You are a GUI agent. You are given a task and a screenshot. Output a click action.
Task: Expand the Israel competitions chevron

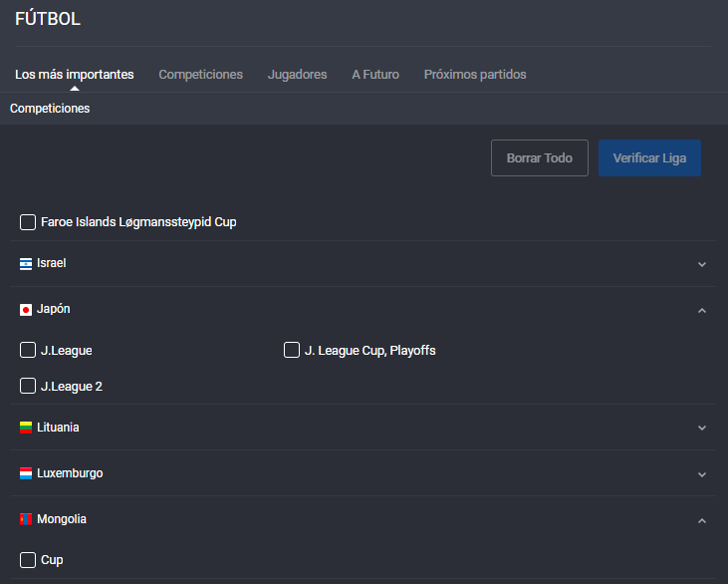click(702, 264)
